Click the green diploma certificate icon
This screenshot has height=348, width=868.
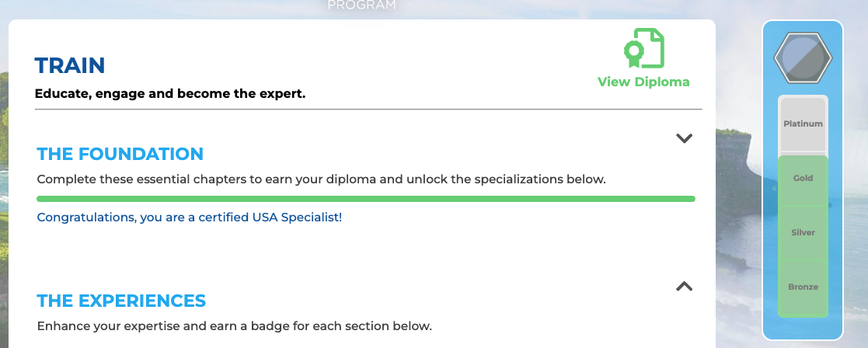tap(643, 49)
